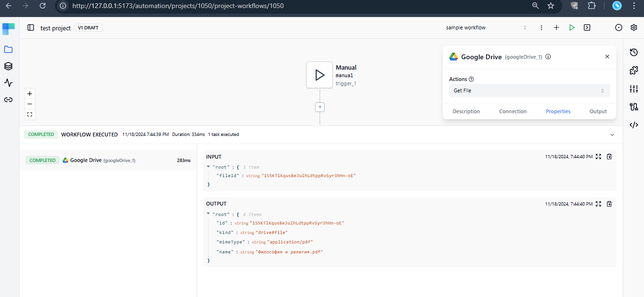Viewport: 644px width, 297px height.
Task: Collapse the root object in the OUTPUT panel
Action: click(208, 214)
